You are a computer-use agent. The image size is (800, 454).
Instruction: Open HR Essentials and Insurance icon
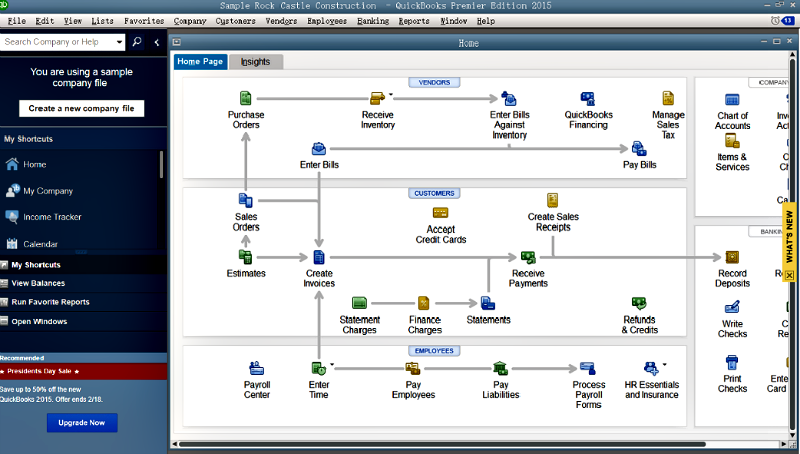click(651, 368)
